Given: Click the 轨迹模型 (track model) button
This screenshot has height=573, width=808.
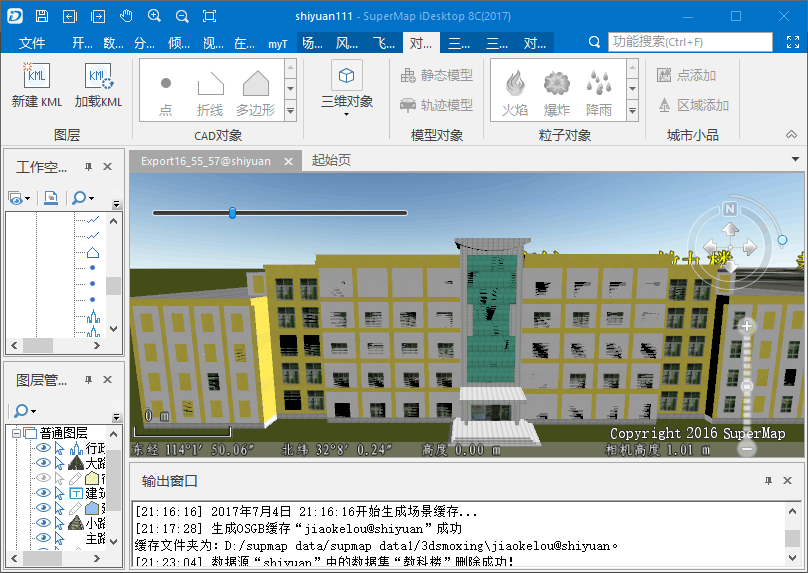Looking at the screenshot, I should tap(437, 105).
